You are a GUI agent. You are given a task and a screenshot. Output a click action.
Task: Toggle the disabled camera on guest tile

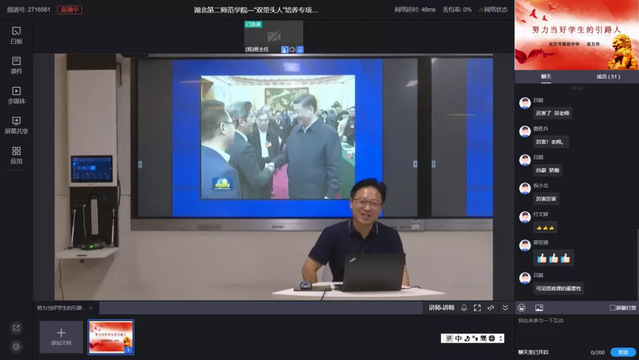point(274,36)
